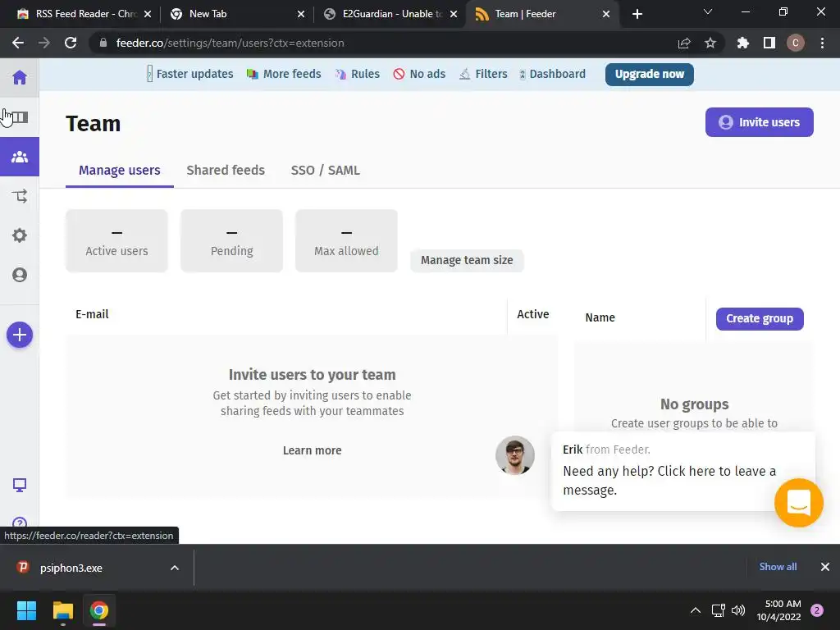The image size is (840, 630).
Task: Click the Active column header
Action: pos(532,314)
